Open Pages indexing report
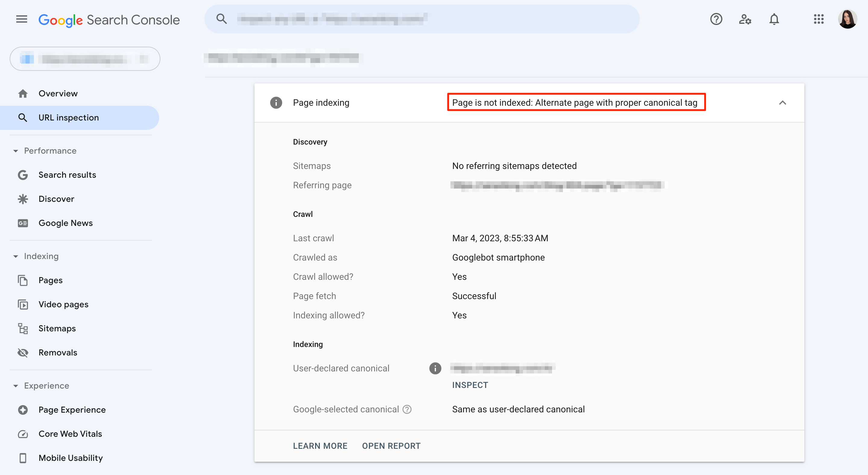Viewport: 868px width, 475px height. pyautogui.click(x=80, y=280)
